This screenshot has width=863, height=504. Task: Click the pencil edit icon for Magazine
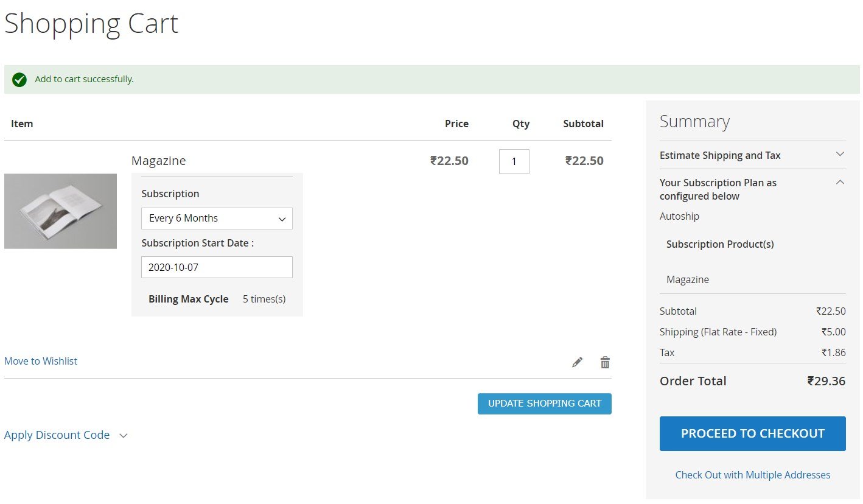tap(577, 362)
